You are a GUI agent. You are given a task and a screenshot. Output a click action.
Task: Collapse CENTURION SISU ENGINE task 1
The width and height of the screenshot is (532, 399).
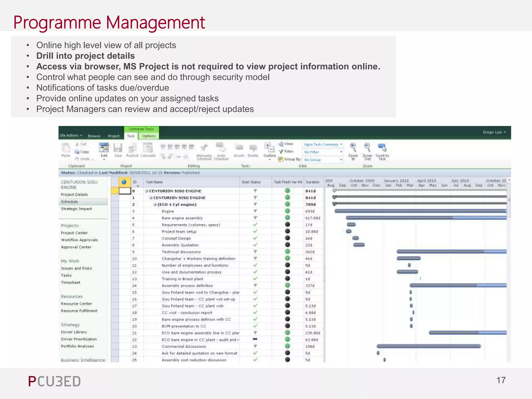point(151,198)
